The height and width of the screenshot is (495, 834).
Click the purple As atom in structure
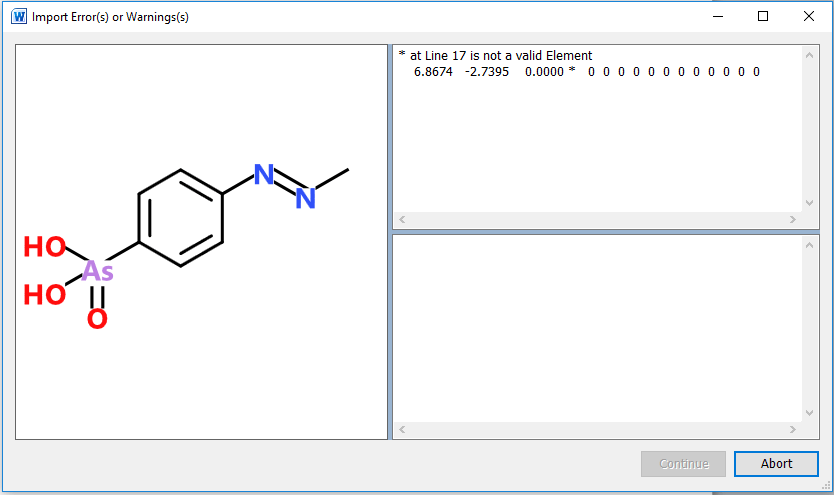point(97,271)
